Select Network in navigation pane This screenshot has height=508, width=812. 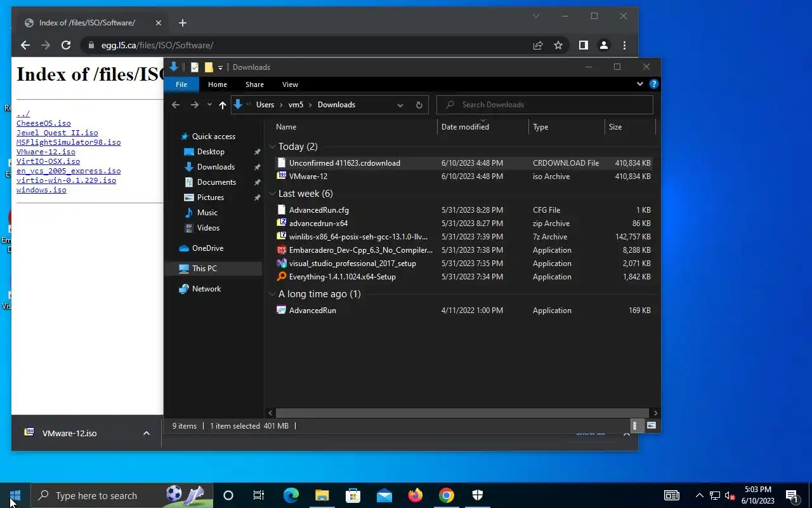pyautogui.click(x=214, y=289)
